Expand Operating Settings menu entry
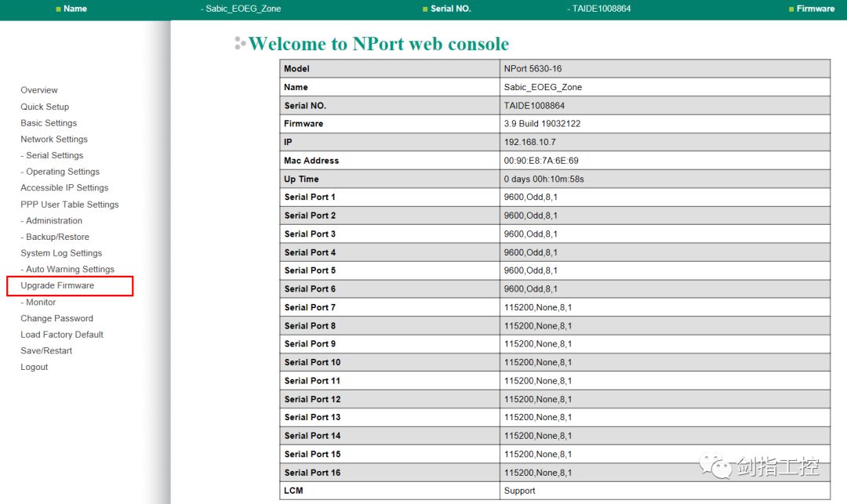The width and height of the screenshot is (847, 504). tap(60, 172)
